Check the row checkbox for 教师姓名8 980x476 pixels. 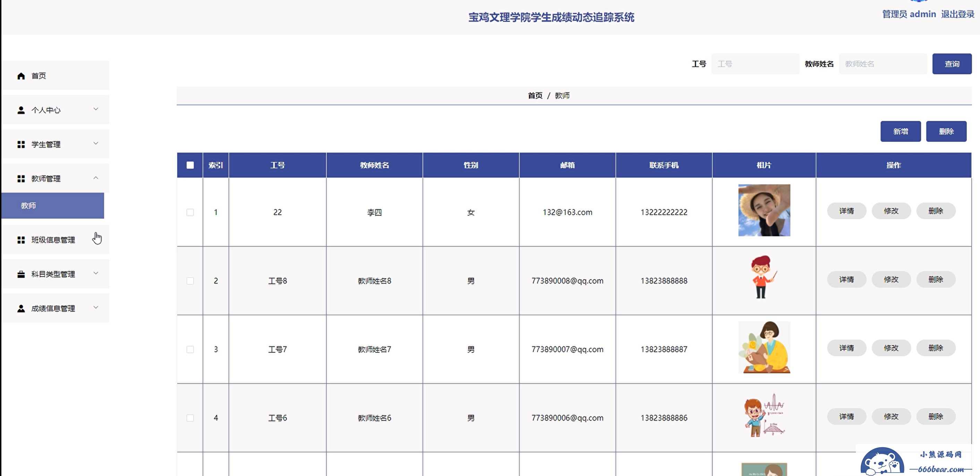coord(190,281)
